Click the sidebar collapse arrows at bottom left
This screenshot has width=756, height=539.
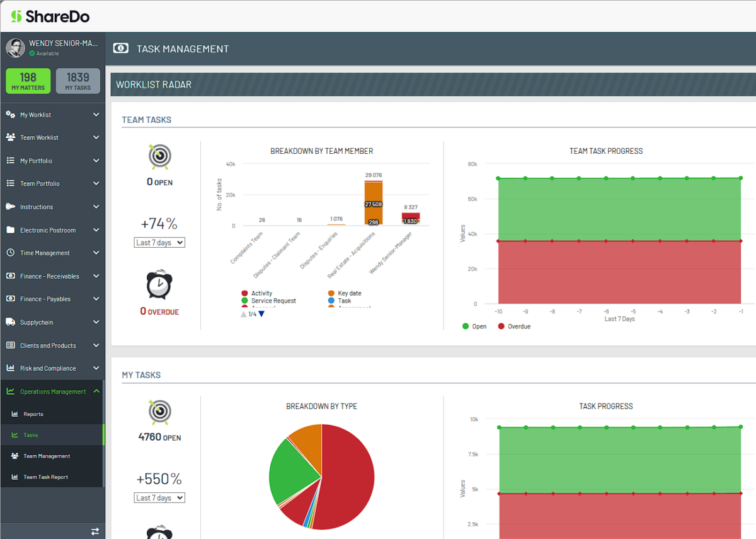pyautogui.click(x=95, y=531)
